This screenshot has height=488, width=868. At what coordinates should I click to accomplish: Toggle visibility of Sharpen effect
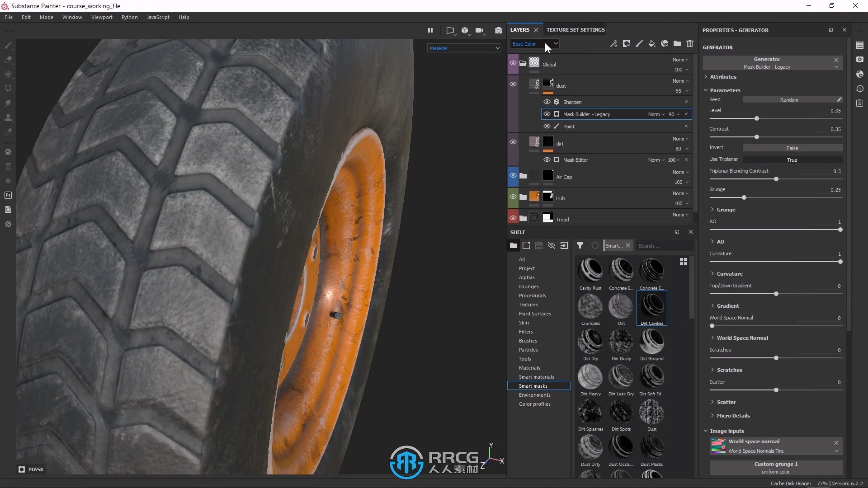tap(547, 102)
